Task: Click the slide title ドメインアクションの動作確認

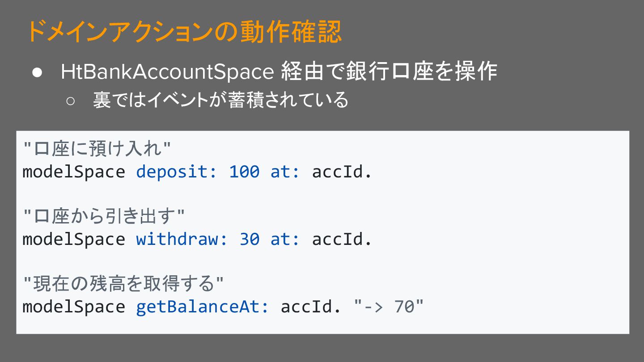Action: click(x=184, y=32)
